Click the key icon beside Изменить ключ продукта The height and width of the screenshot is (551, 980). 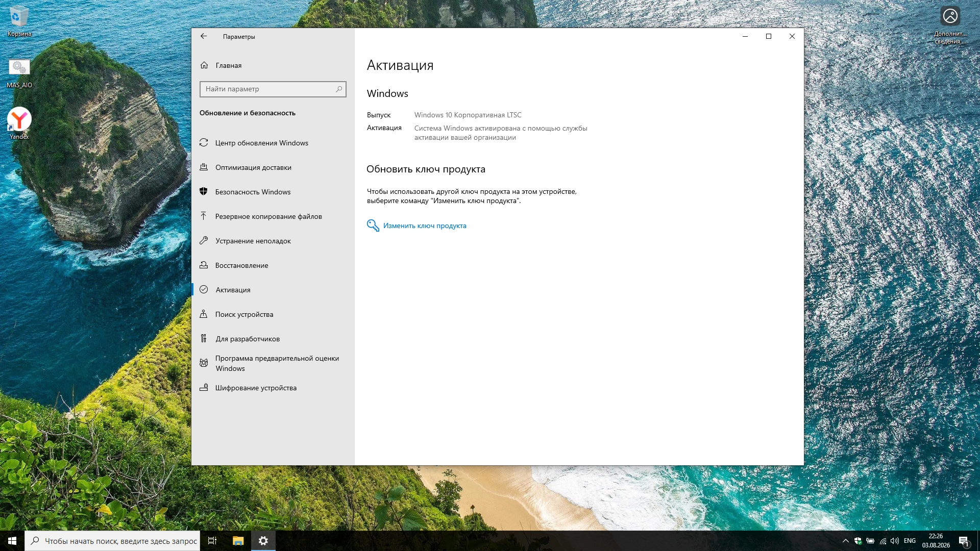(x=373, y=226)
